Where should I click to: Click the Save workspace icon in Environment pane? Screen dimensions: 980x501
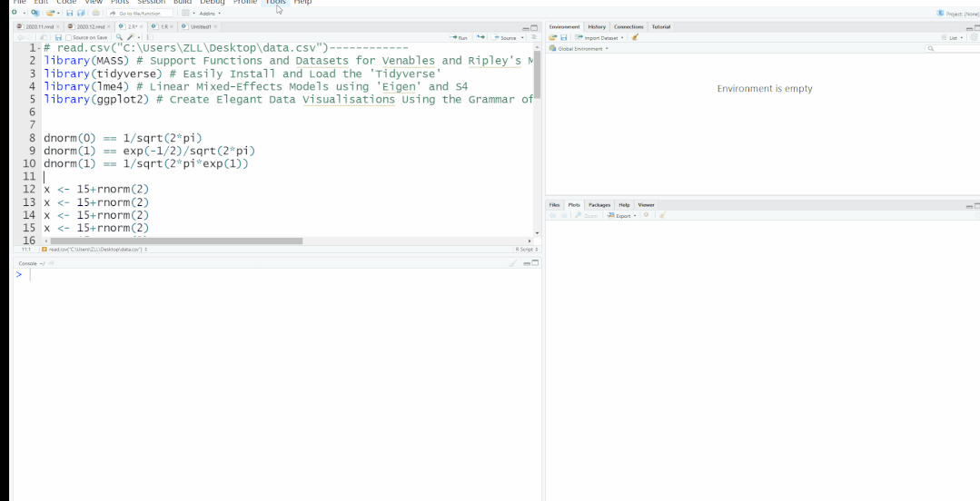click(564, 37)
